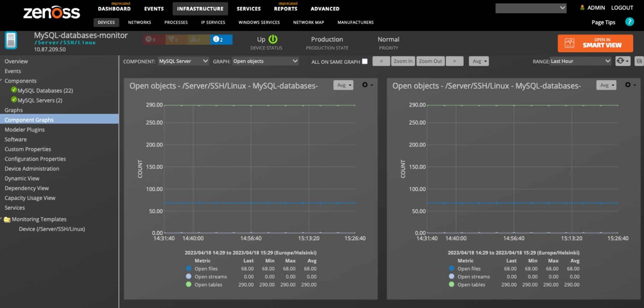The height and width of the screenshot is (308, 644).
Task: Pan graphs backward with the < button
Action: pos(381,61)
